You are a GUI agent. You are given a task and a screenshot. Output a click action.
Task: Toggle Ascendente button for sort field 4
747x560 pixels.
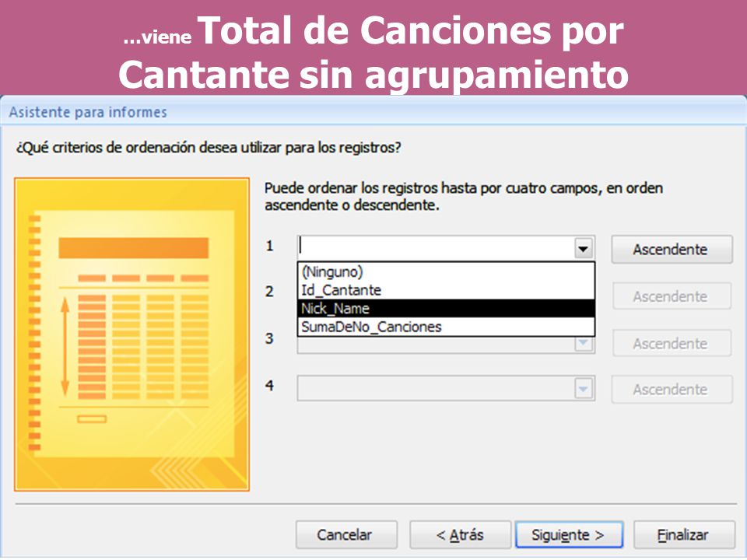coord(672,389)
